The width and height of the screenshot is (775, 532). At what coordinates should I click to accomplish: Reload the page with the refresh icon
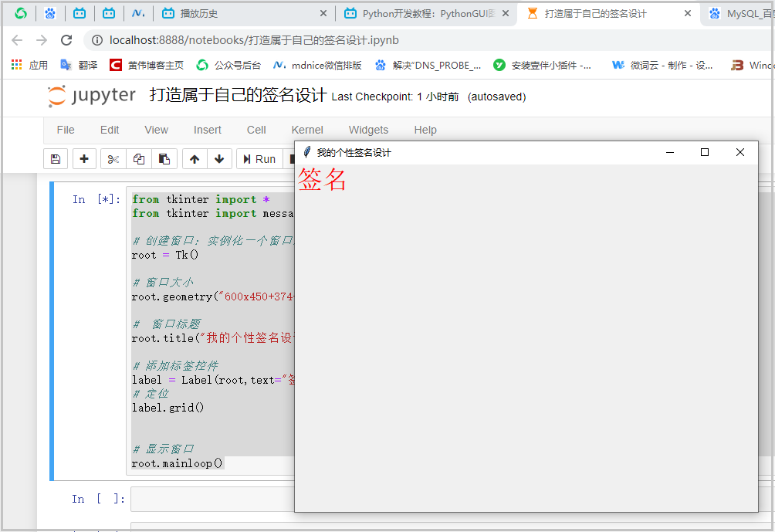pyautogui.click(x=66, y=40)
